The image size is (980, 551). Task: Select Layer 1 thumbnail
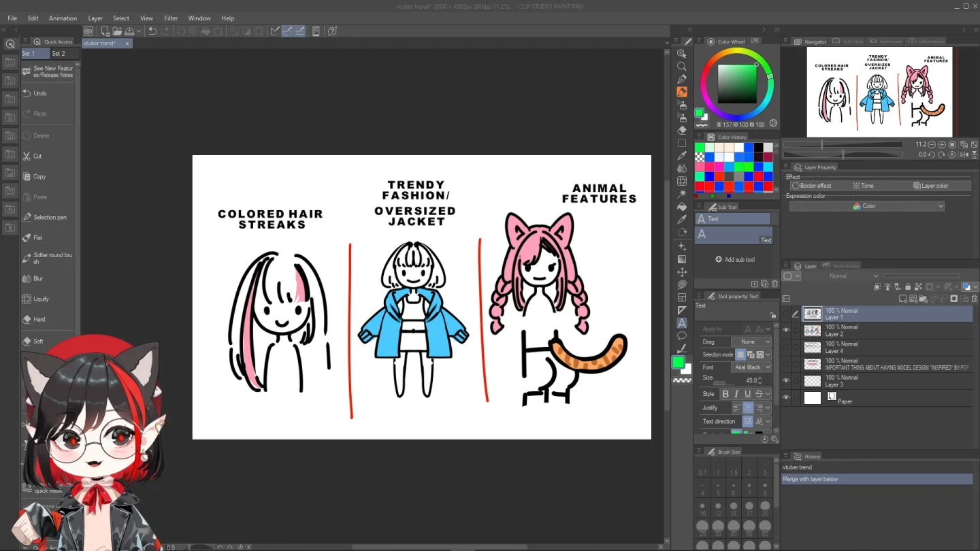[813, 314]
